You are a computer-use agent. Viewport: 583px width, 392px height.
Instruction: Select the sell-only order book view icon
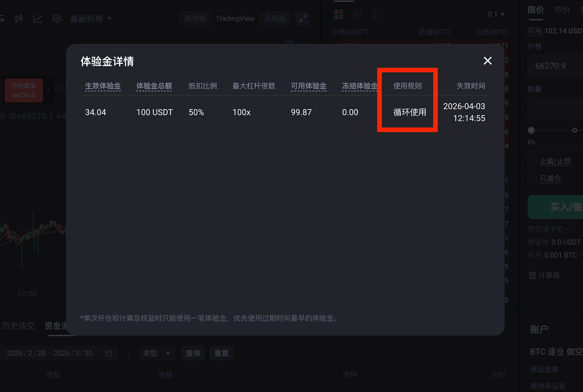point(377,15)
